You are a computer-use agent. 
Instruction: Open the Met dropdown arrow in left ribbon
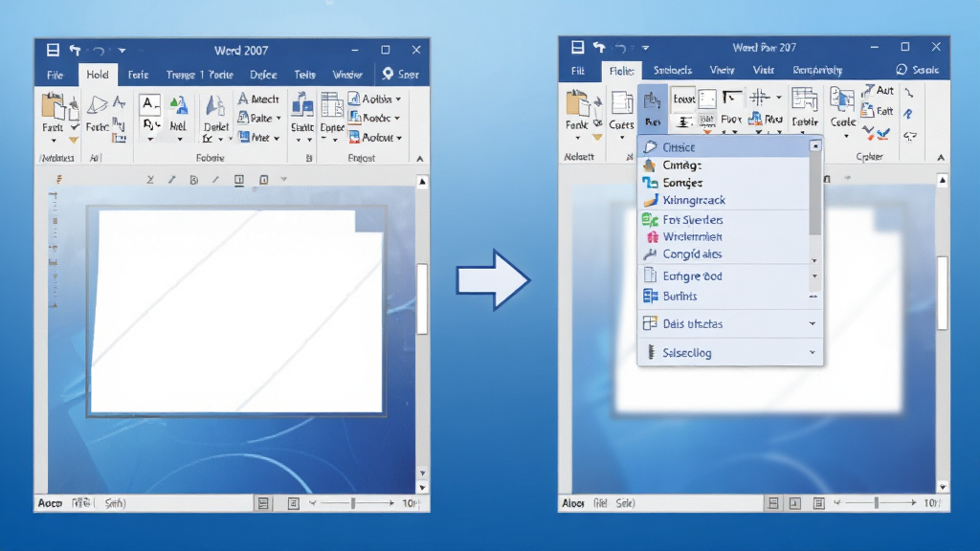click(277, 138)
